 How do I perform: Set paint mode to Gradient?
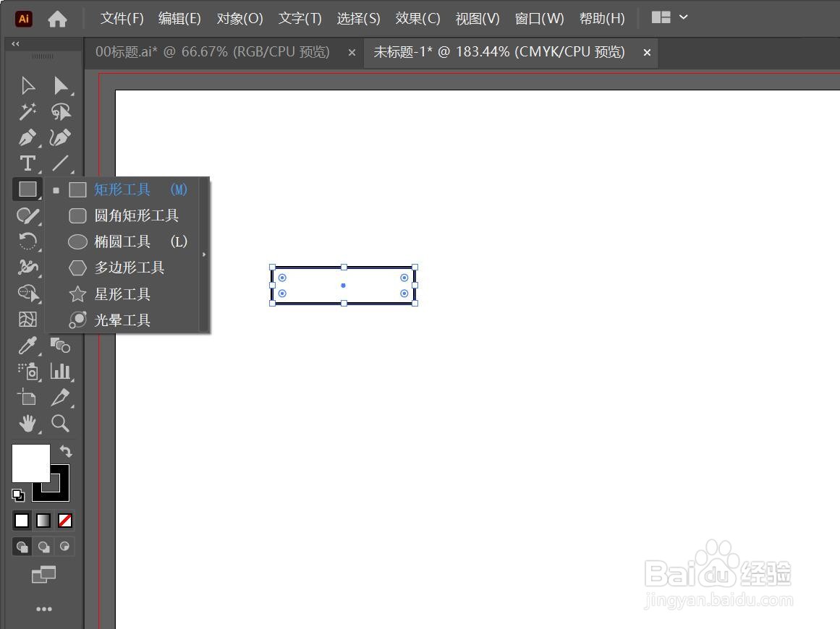pos(43,521)
